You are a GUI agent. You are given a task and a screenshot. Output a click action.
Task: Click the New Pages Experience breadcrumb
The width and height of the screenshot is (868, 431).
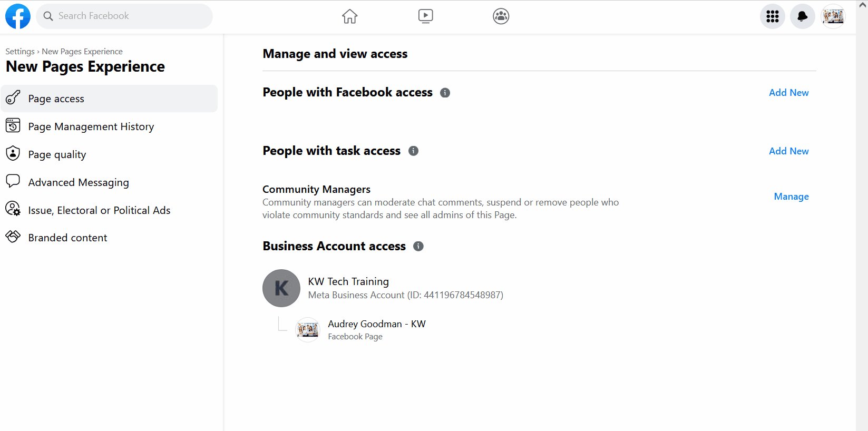pos(82,52)
